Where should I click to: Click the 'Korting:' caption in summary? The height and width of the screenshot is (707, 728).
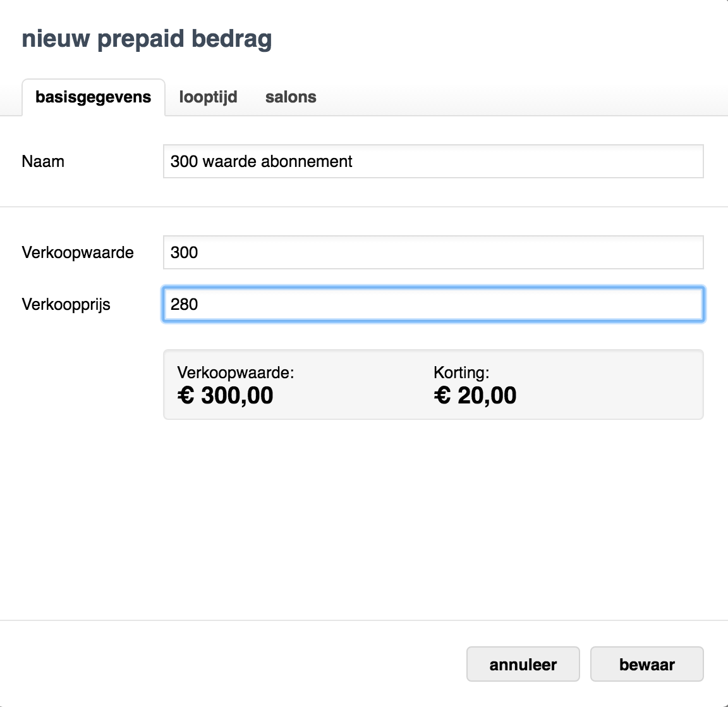[461, 372]
